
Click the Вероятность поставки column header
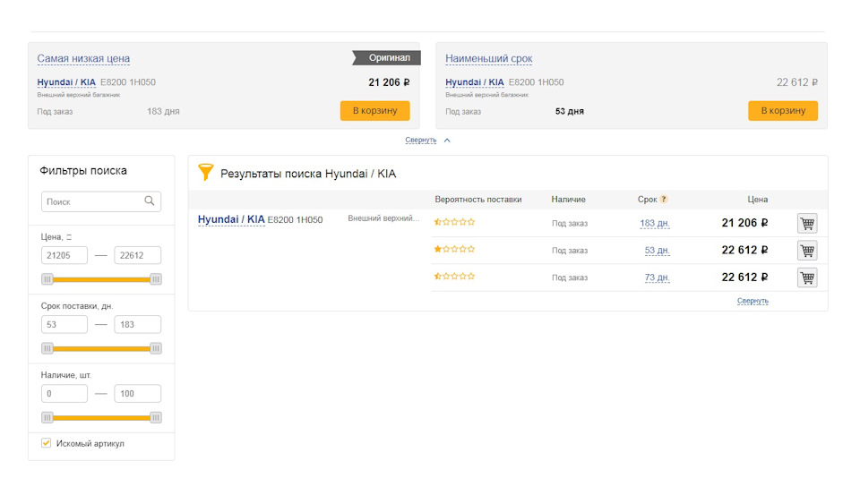point(478,200)
